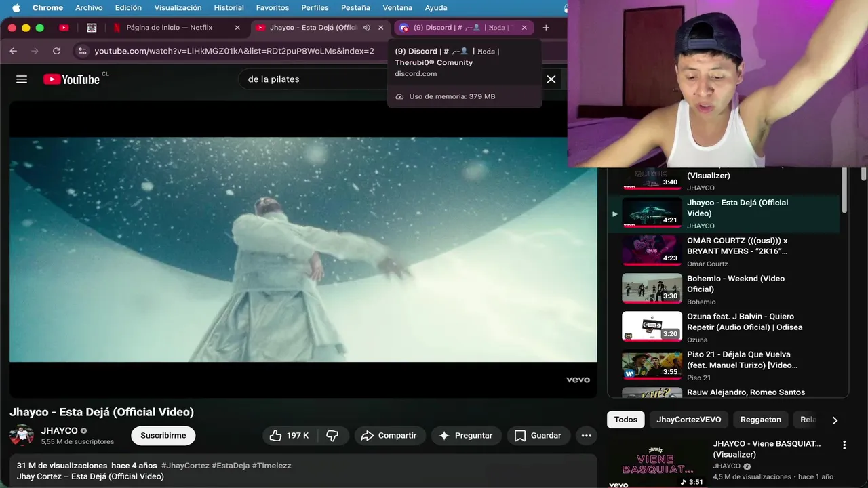Open the JHAYCO channel avatar
The height and width of the screenshot is (488, 868).
[x=22, y=435]
